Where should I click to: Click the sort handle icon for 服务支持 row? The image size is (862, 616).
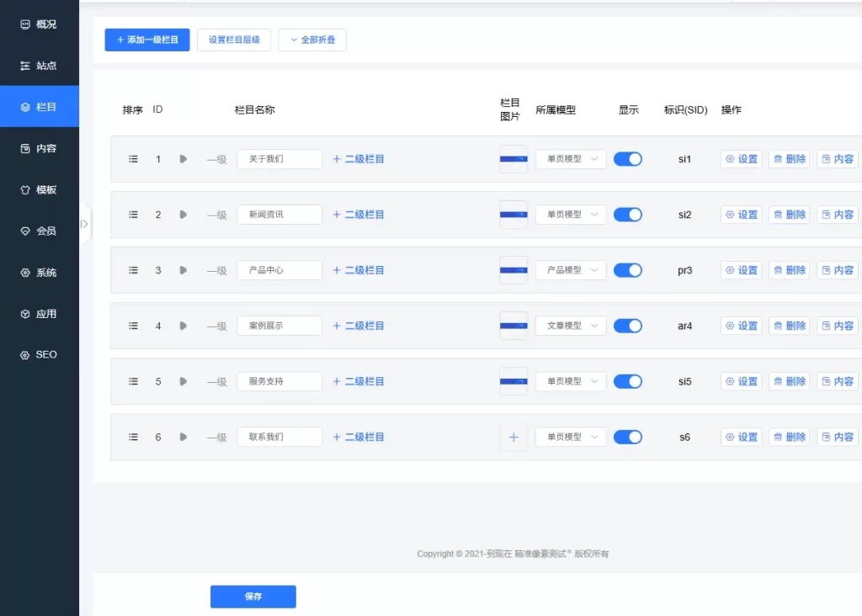[x=133, y=381]
